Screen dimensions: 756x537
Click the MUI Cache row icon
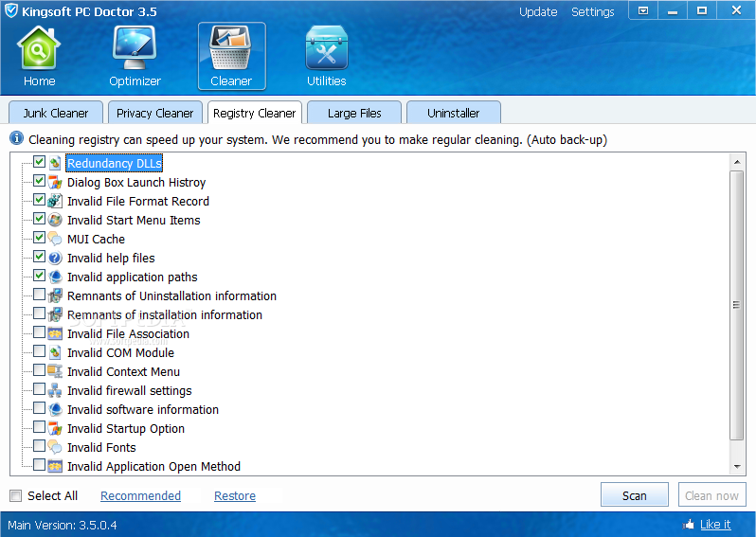click(x=55, y=239)
